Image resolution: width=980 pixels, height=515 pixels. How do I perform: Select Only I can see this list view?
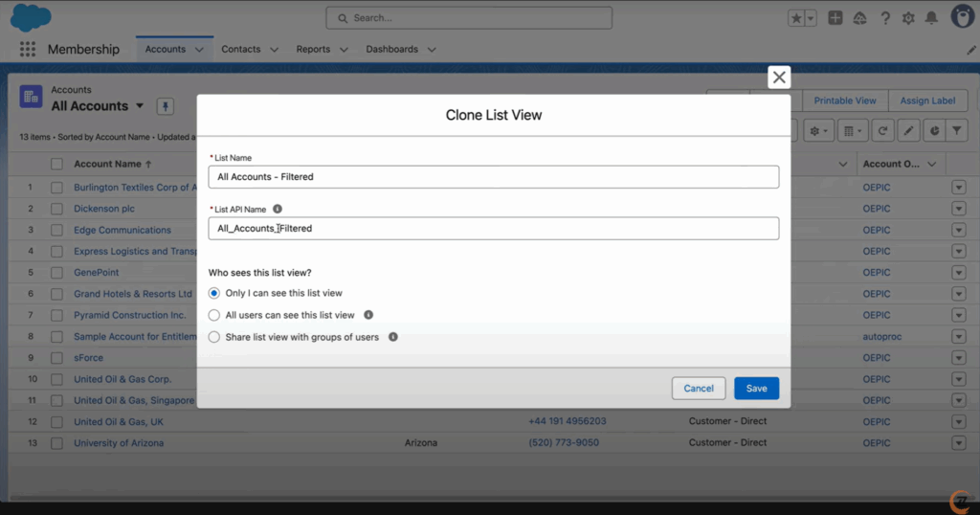coord(214,293)
